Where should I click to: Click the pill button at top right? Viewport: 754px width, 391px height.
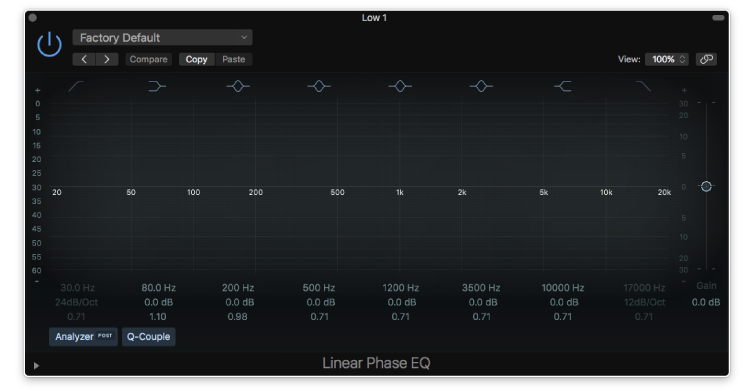point(718,18)
